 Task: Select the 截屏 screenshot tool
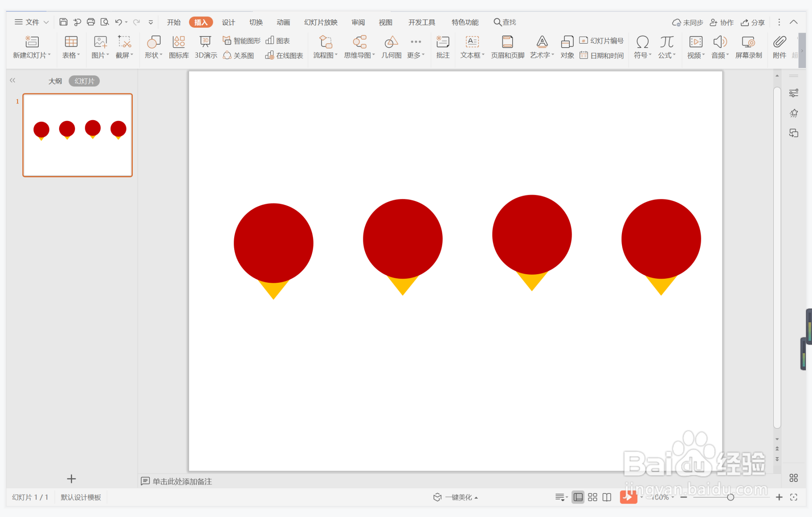[124, 47]
